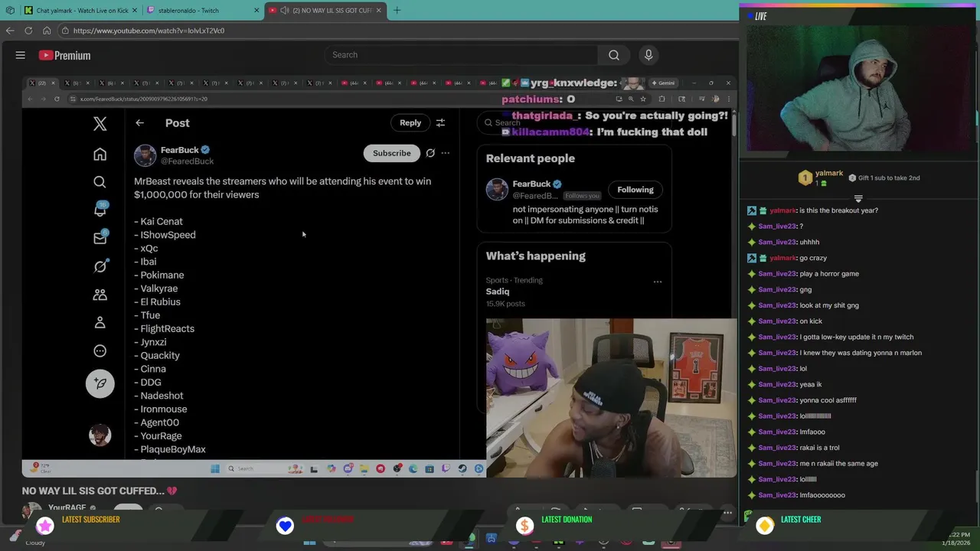Image resolution: width=980 pixels, height=551 pixels.
Task: Open the workspaces icon left of tabs
Action: point(10,11)
